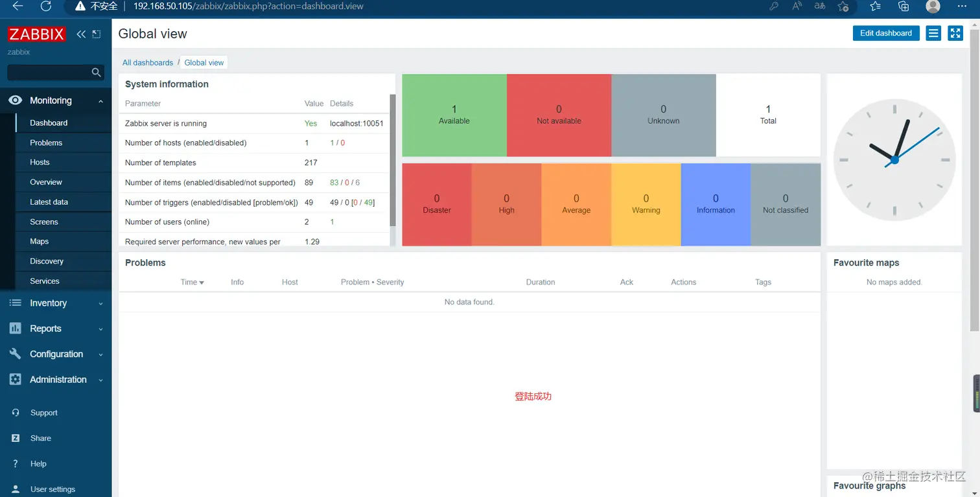Viewport: 980px width, 497px height.
Task: Click the blue Information severity tile
Action: (716, 205)
